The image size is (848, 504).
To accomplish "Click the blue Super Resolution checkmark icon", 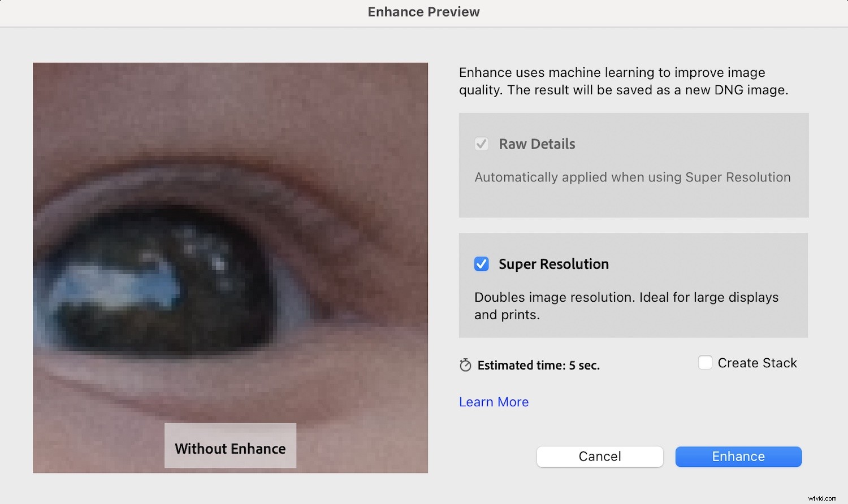I will [481, 264].
